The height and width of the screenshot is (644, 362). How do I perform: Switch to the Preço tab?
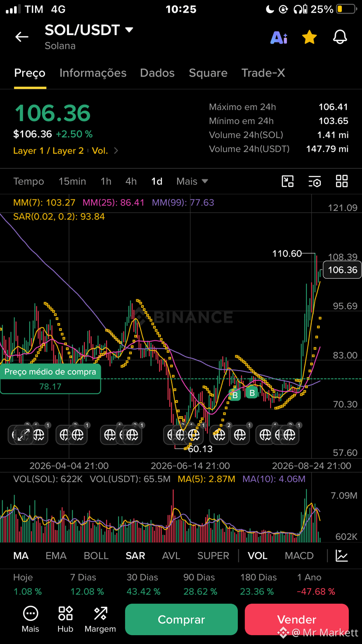pos(30,73)
